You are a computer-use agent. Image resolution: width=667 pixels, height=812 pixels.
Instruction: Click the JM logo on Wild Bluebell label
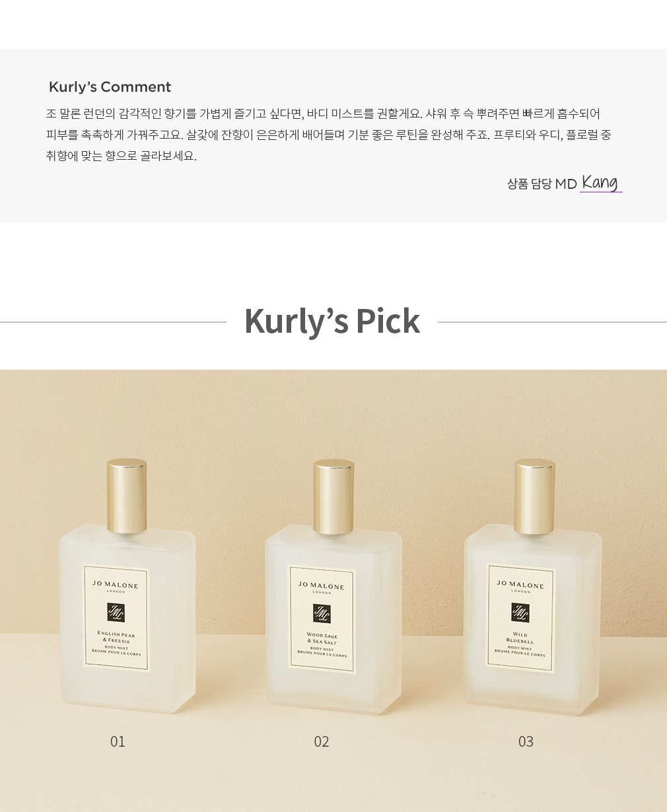(x=520, y=613)
